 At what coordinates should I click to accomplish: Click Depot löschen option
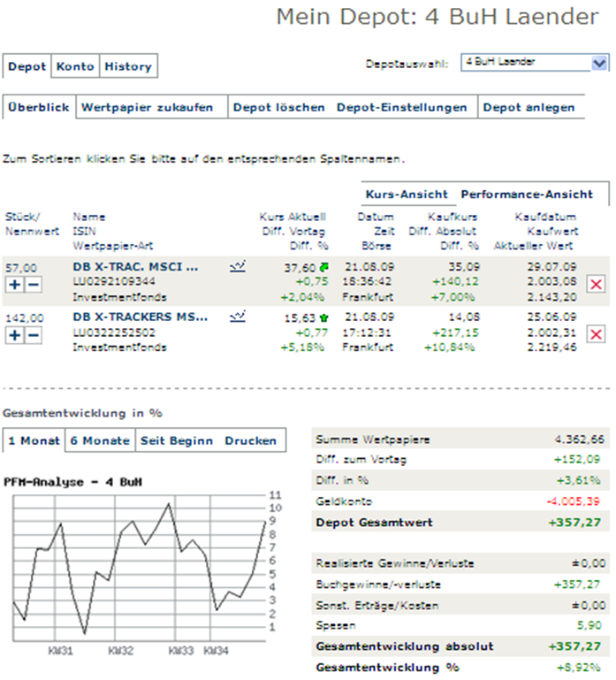(278, 108)
